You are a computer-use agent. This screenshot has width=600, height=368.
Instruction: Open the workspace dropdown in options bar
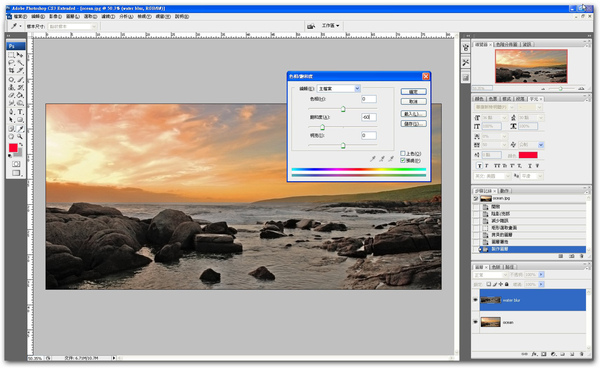click(x=330, y=26)
